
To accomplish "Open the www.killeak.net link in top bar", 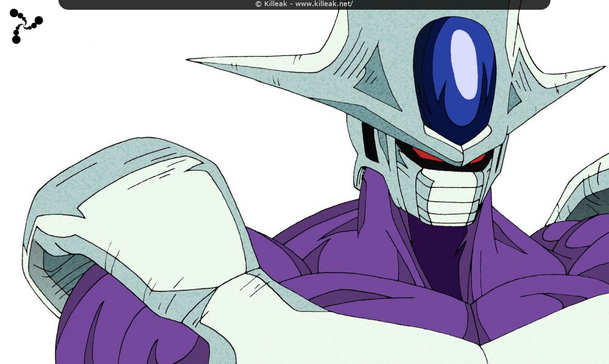I will coord(324,4).
